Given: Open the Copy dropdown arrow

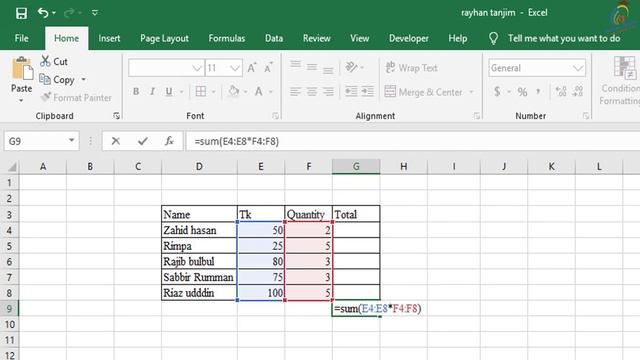Looking at the screenshot, I should [84, 80].
